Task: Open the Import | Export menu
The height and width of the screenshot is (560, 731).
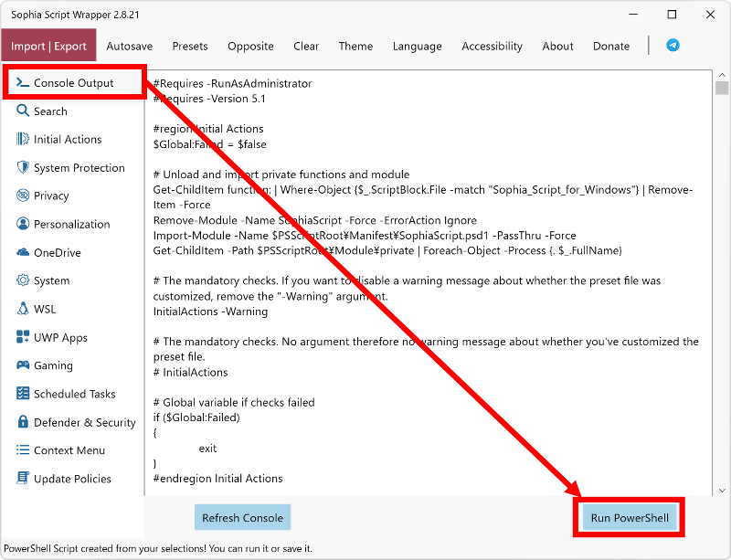Action: [48, 46]
